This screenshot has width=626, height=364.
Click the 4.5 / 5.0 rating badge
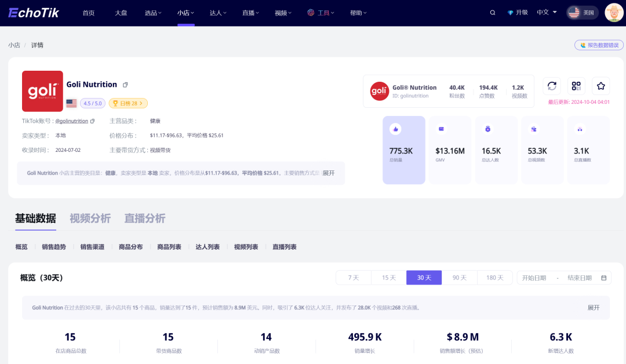coord(93,103)
